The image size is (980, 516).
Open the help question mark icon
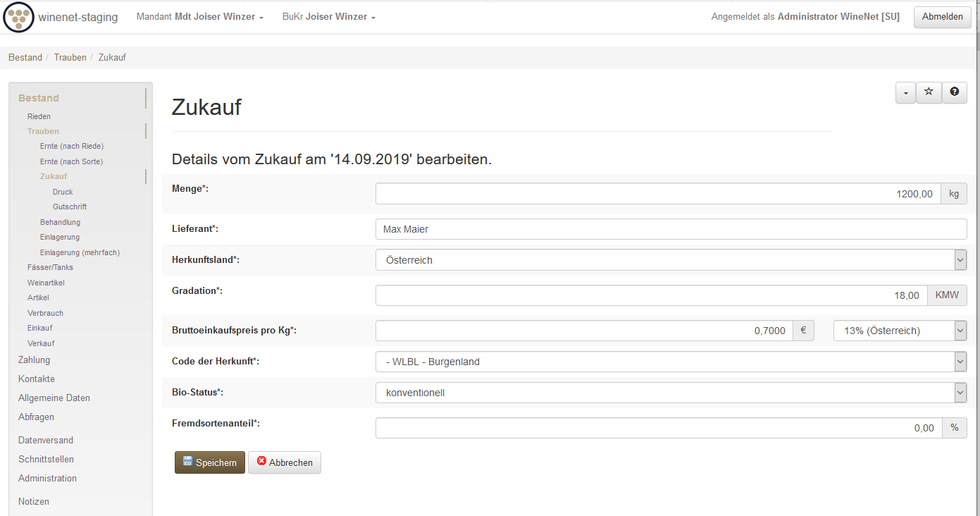tap(954, 92)
